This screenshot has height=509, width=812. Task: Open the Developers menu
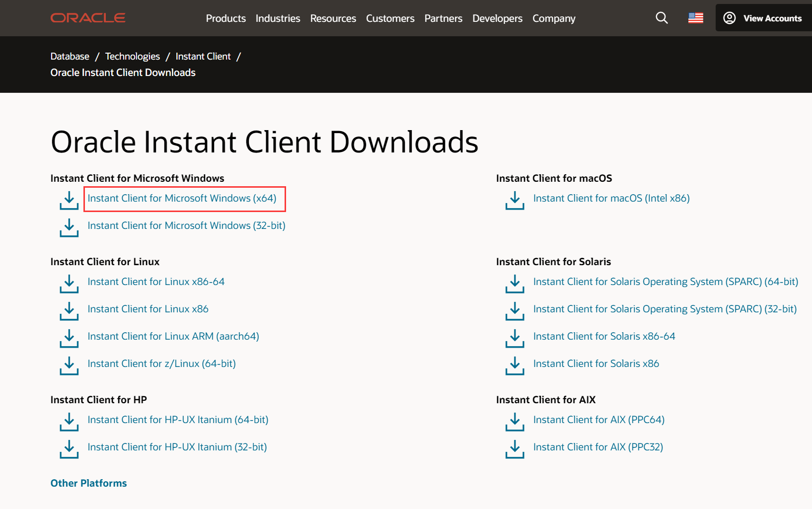(x=497, y=18)
